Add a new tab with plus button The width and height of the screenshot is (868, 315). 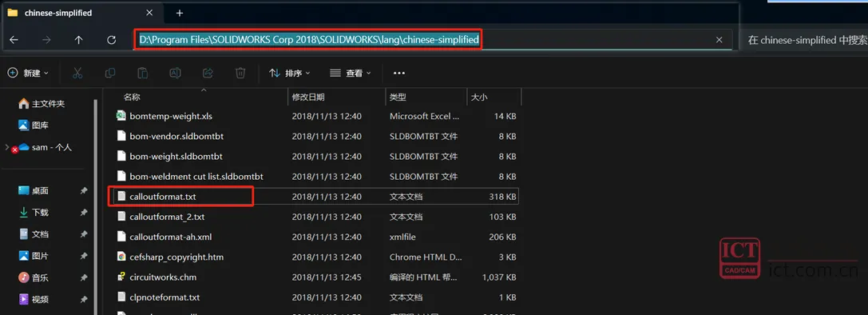point(180,13)
